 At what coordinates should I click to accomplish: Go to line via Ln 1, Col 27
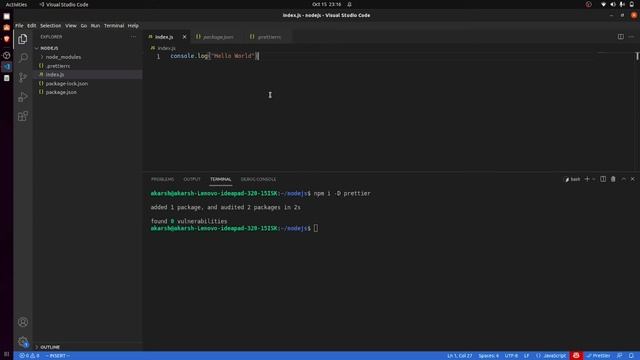coord(460,356)
